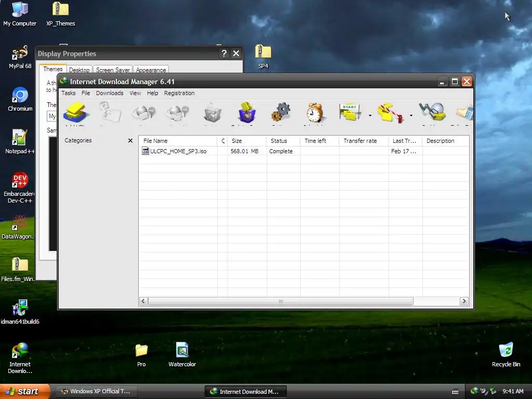This screenshot has width=532, height=399.
Task: Click the Delete Completed blue bin icon
Action: pyautogui.click(x=247, y=113)
